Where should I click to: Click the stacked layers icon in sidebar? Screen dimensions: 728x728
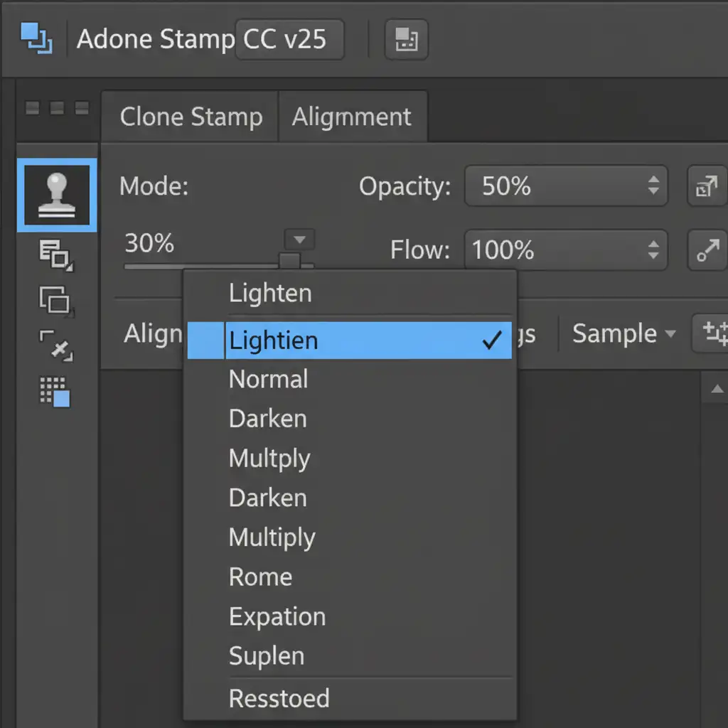(x=56, y=255)
